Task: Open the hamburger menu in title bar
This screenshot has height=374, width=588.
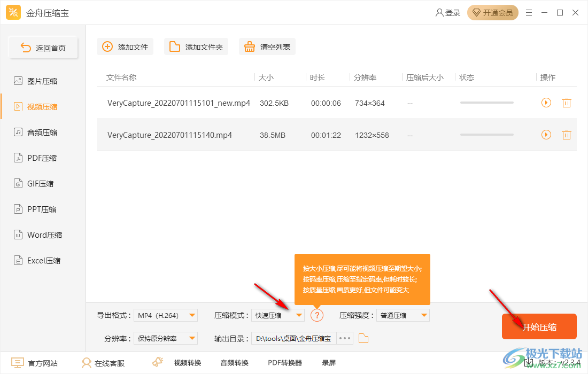Action: pyautogui.click(x=529, y=13)
